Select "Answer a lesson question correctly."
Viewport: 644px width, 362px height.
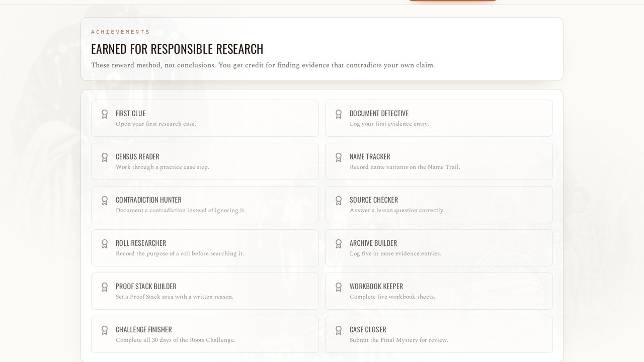click(397, 211)
